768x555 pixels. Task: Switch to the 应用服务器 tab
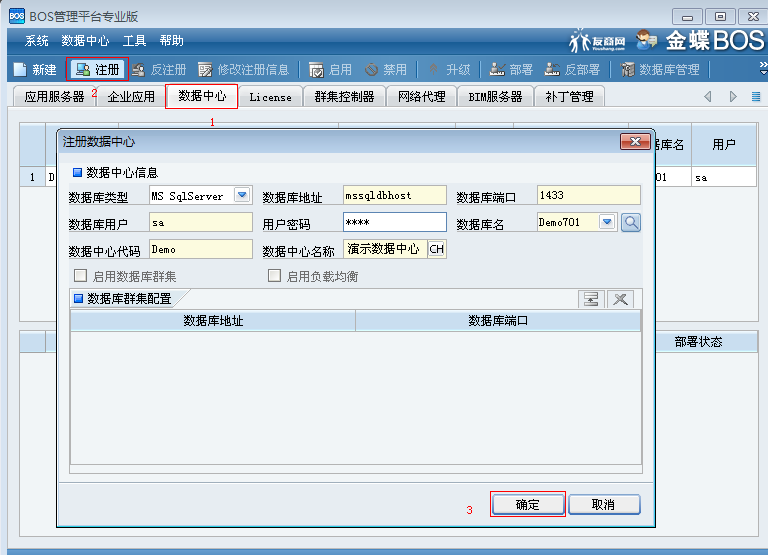coord(54,97)
